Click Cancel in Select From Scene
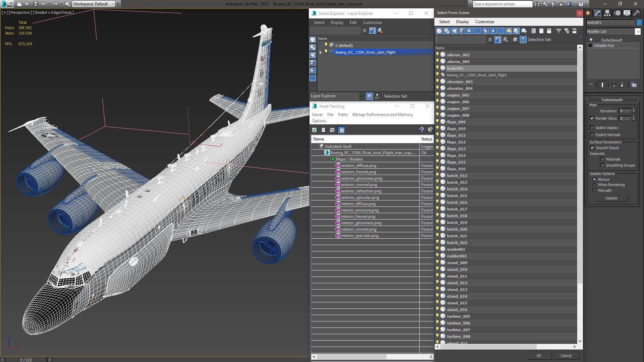The height and width of the screenshot is (362, 644). (566, 356)
